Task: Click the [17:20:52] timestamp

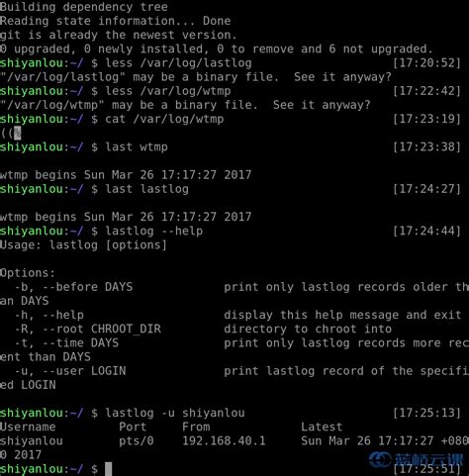Action: [426, 63]
